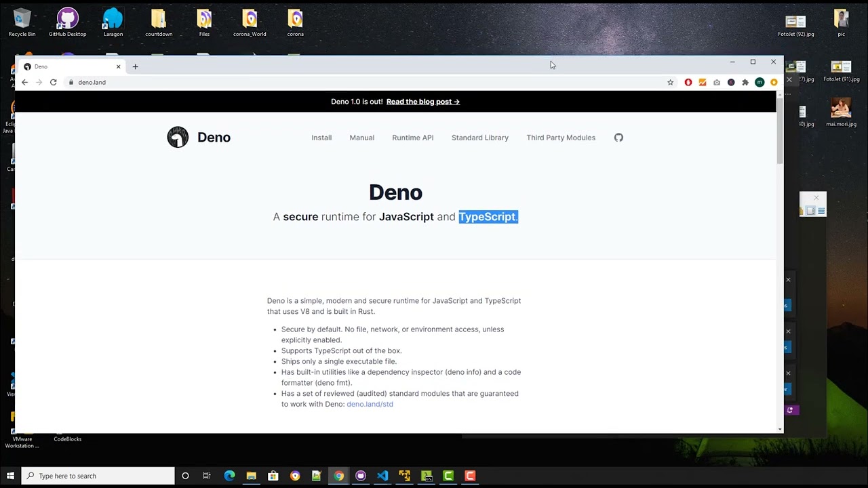Click the camera screenshot extension icon

point(717,83)
